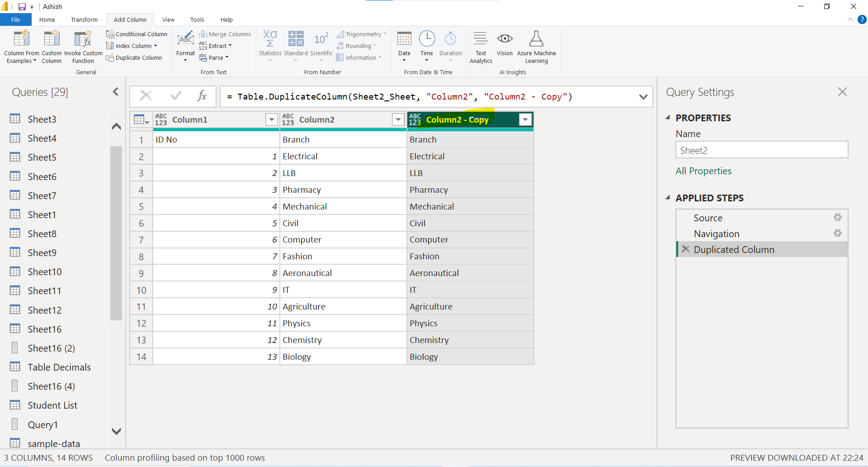Collapse the Properties section
This screenshot has height=467, width=868.
click(668, 117)
